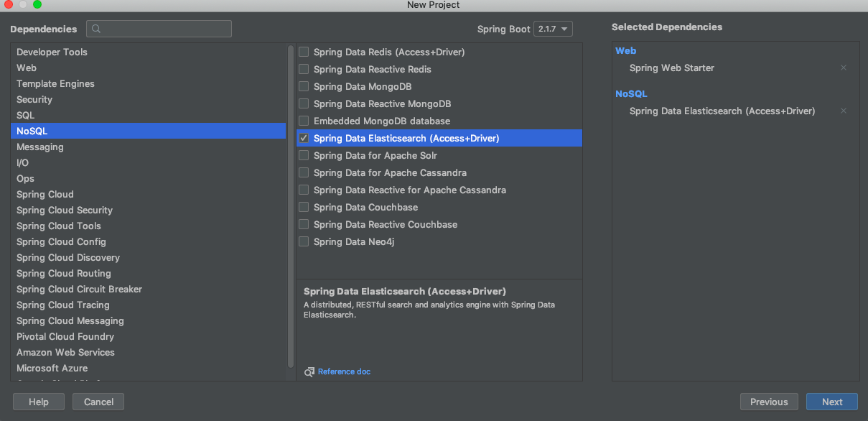Enable Embedded MongoDB database checkbox
Image resolution: width=868 pixels, height=421 pixels.
tap(304, 121)
